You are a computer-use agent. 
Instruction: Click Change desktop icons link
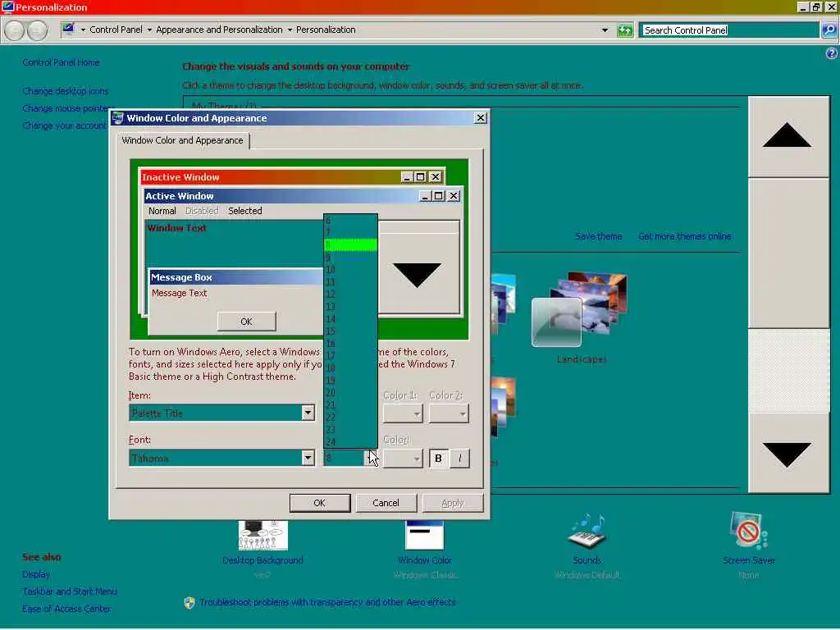[66, 91]
